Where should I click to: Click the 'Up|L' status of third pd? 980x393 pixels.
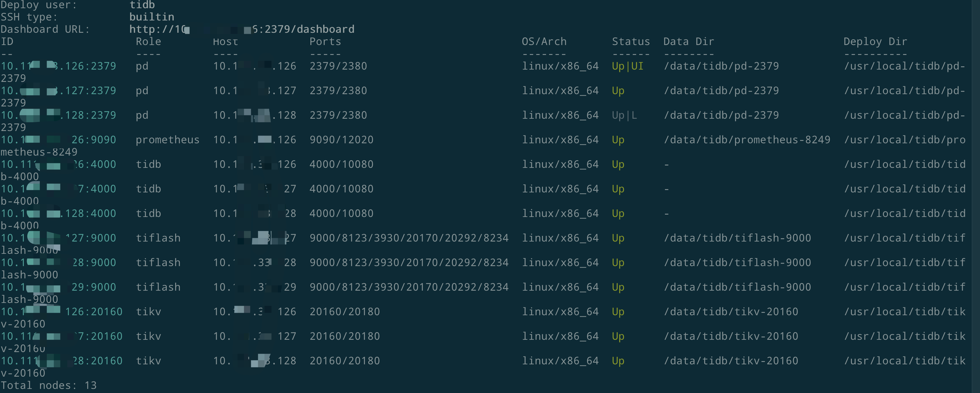[x=624, y=115]
